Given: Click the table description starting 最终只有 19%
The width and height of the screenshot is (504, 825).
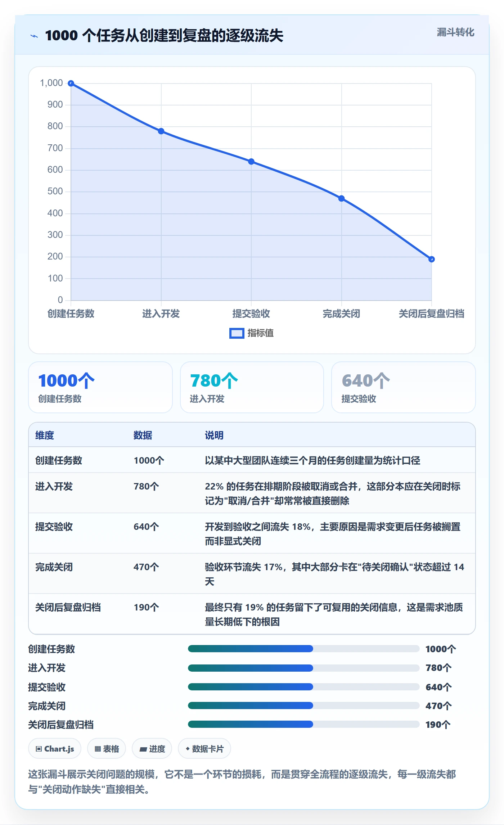Looking at the screenshot, I should click(x=334, y=614).
